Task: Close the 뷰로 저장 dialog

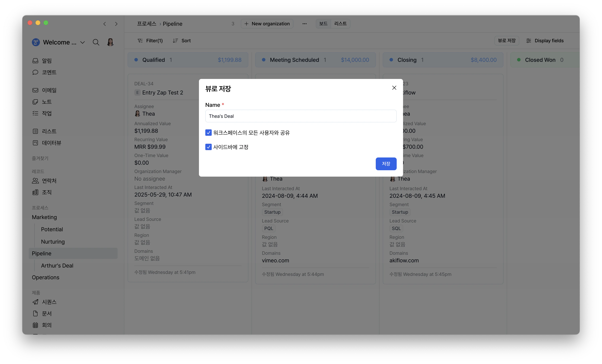Action: pos(394,88)
